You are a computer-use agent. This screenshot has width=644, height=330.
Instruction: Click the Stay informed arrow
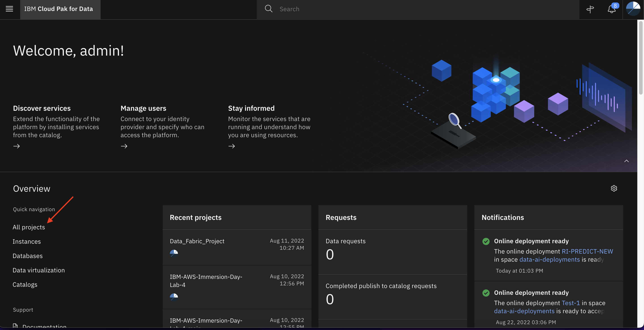click(x=231, y=146)
